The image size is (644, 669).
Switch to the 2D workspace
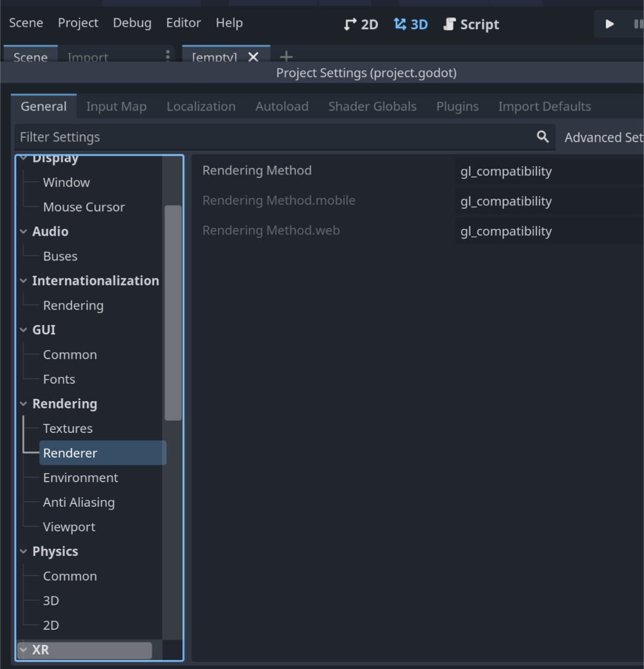pyautogui.click(x=361, y=24)
